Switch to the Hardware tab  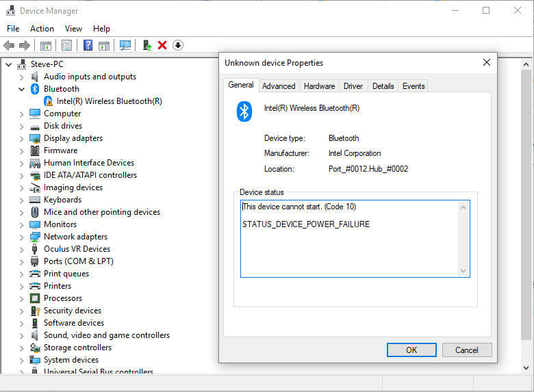(x=320, y=86)
